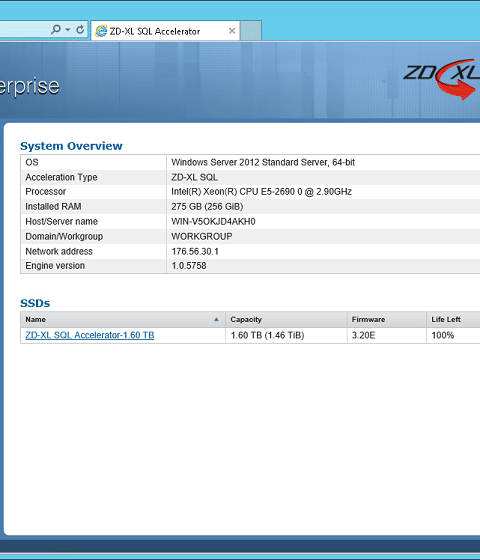Click the System Overview heading

pyautogui.click(x=71, y=146)
